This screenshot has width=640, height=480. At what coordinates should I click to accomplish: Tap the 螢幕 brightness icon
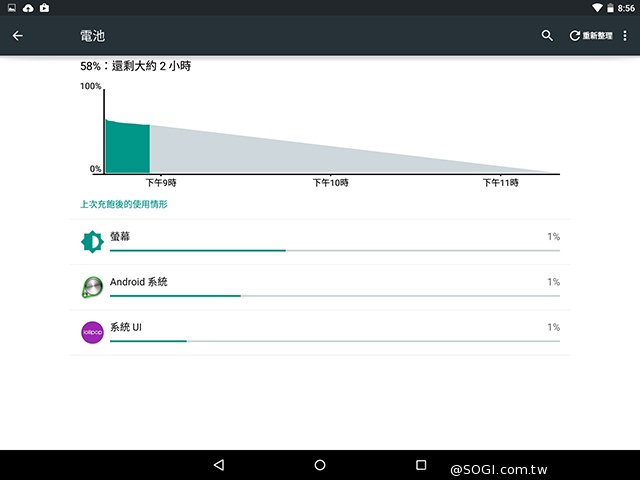92,242
